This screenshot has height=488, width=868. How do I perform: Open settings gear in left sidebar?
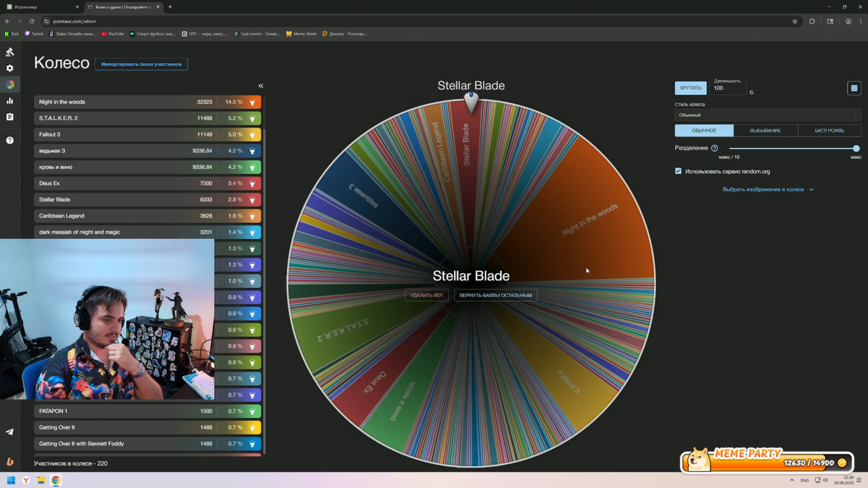(x=10, y=68)
